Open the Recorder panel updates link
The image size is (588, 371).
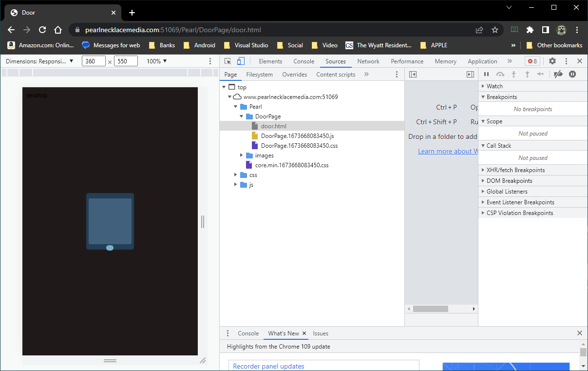[268, 366]
